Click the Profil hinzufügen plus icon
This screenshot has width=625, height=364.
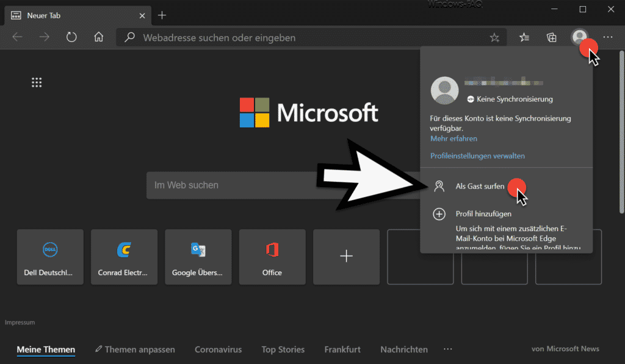[439, 214]
